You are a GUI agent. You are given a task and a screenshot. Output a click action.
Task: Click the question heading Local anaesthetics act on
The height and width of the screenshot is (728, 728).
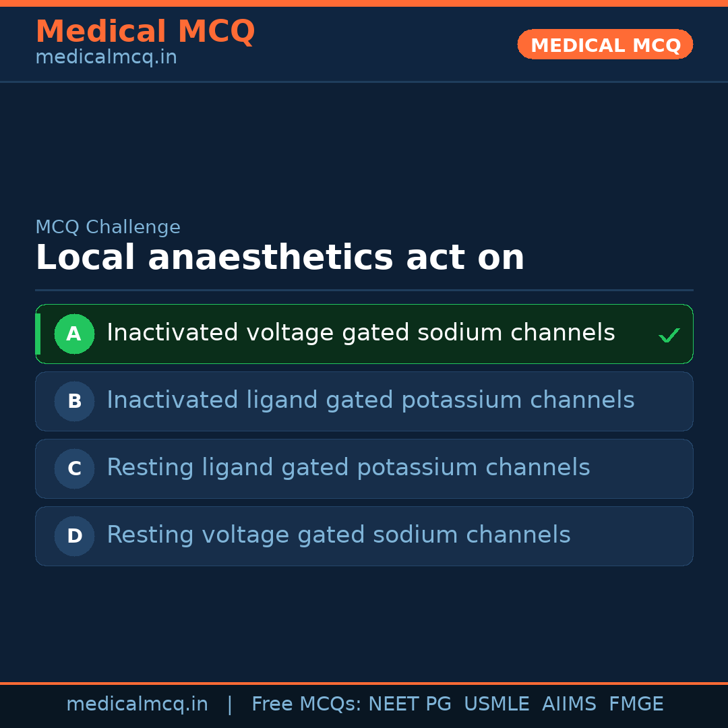(280, 258)
